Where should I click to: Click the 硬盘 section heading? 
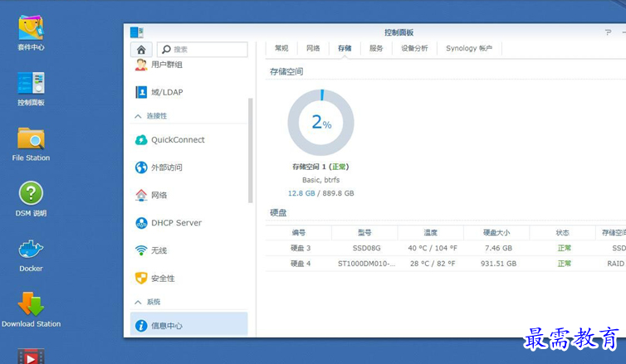coord(278,213)
